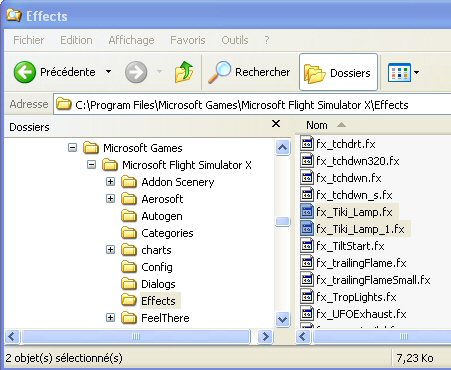Click file list horizontal scrollbar left arrow

(x=303, y=336)
